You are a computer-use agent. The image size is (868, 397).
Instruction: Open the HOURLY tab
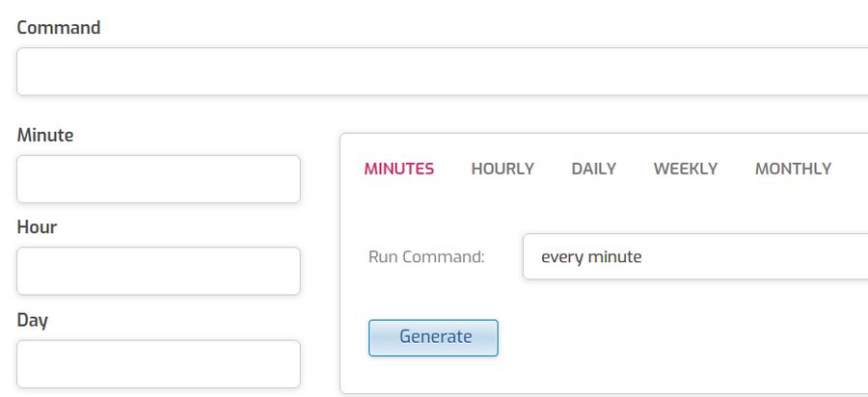(x=502, y=169)
